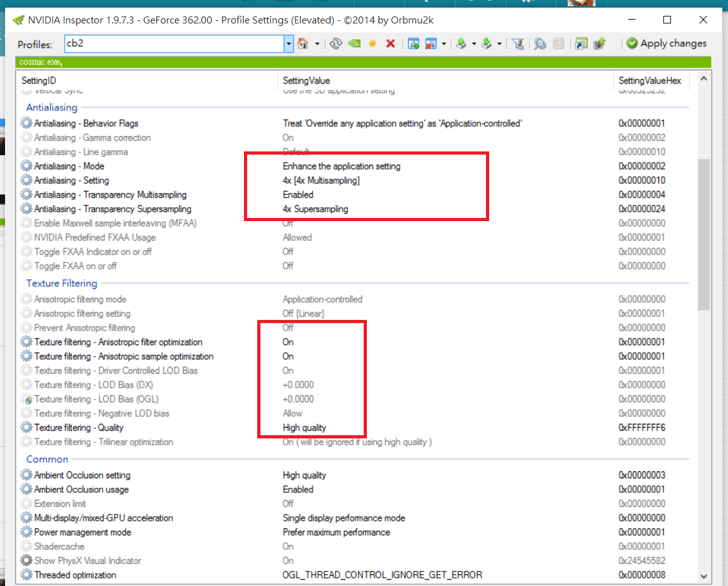This screenshot has height=586, width=728.
Task: Add an application to the current profile
Action: point(413,44)
